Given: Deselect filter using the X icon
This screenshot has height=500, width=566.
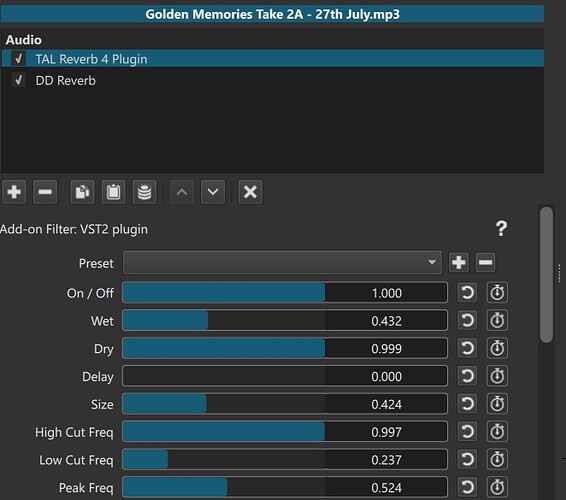Looking at the screenshot, I should 250,192.
